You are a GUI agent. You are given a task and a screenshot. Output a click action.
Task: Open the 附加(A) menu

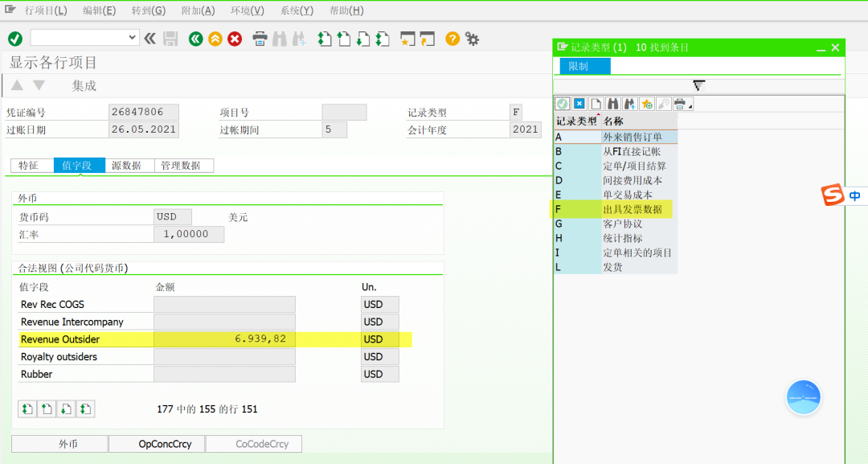(x=198, y=10)
